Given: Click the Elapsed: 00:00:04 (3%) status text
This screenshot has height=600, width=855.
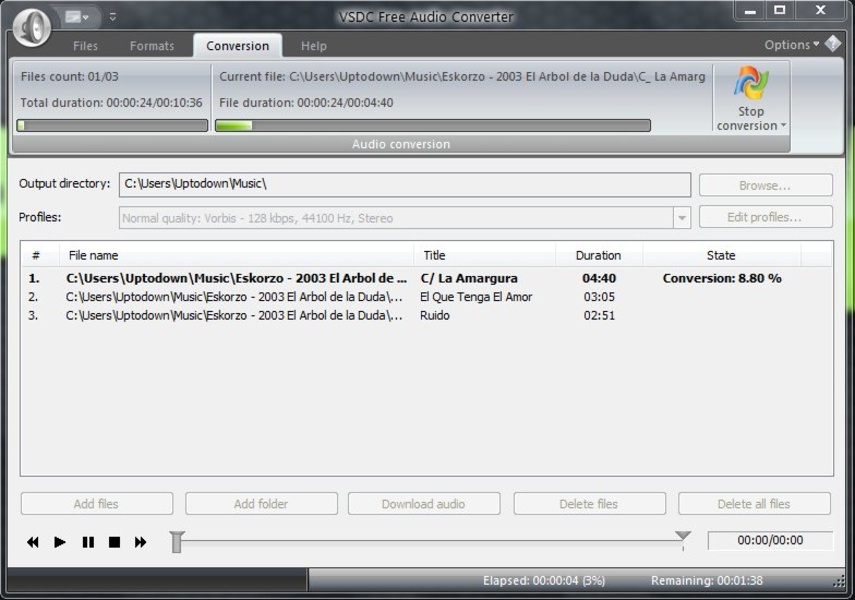Looking at the screenshot, I should (544, 581).
